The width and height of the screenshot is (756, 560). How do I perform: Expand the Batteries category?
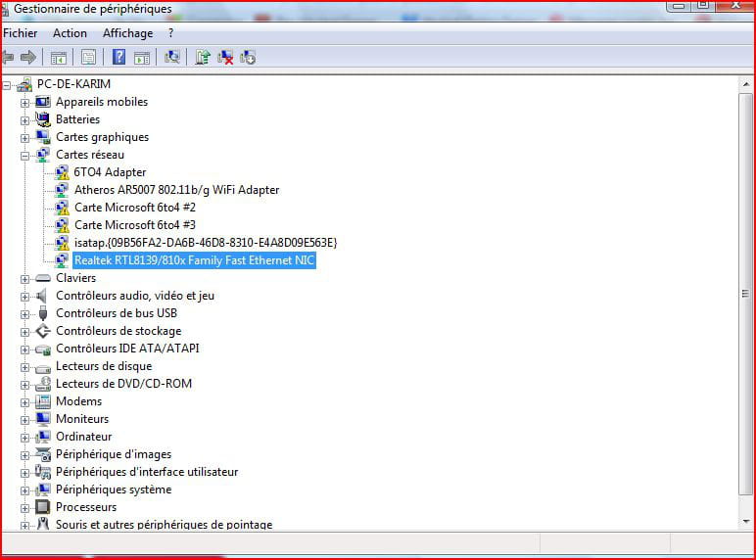pos(24,119)
